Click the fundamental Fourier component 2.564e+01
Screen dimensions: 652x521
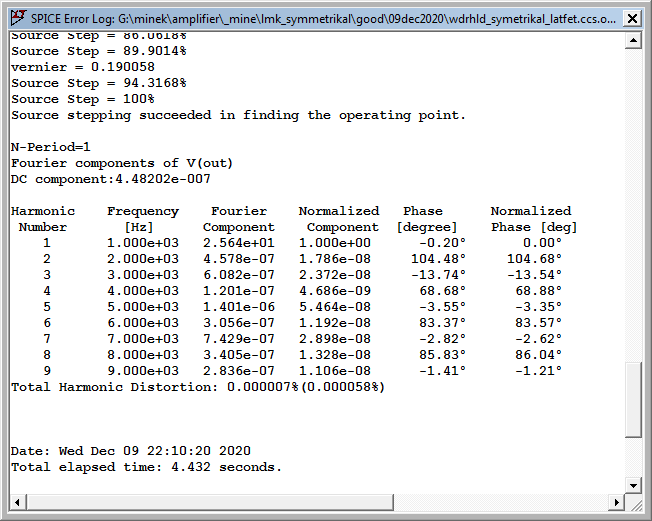[239, 243]
